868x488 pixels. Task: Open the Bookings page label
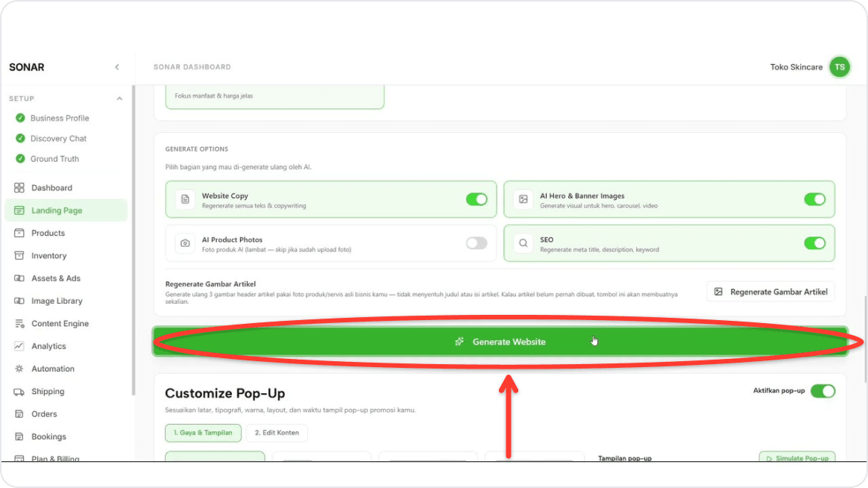click(x=48, y=437)
